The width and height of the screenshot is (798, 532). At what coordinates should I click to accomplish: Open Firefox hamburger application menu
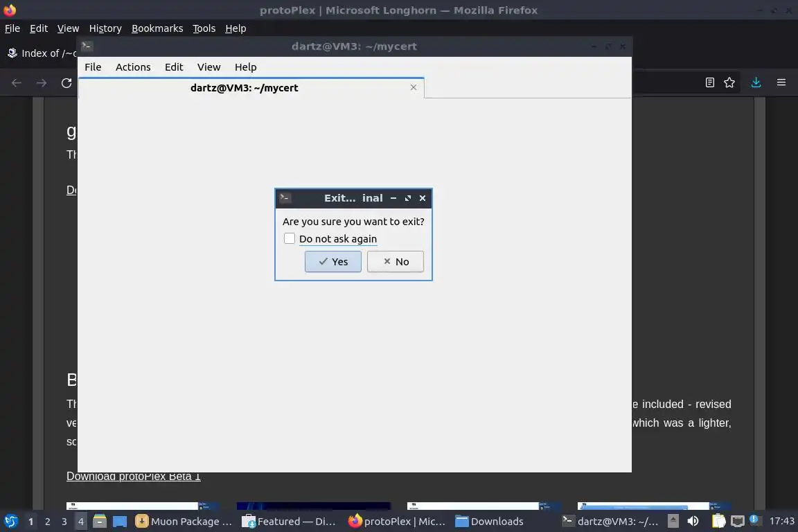[781, 82]
